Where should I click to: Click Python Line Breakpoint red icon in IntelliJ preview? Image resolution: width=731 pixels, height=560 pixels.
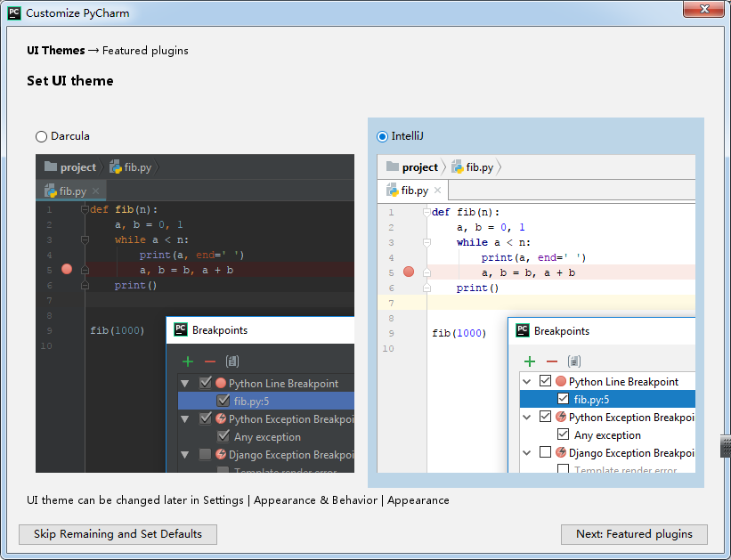[x=561, y=381]
